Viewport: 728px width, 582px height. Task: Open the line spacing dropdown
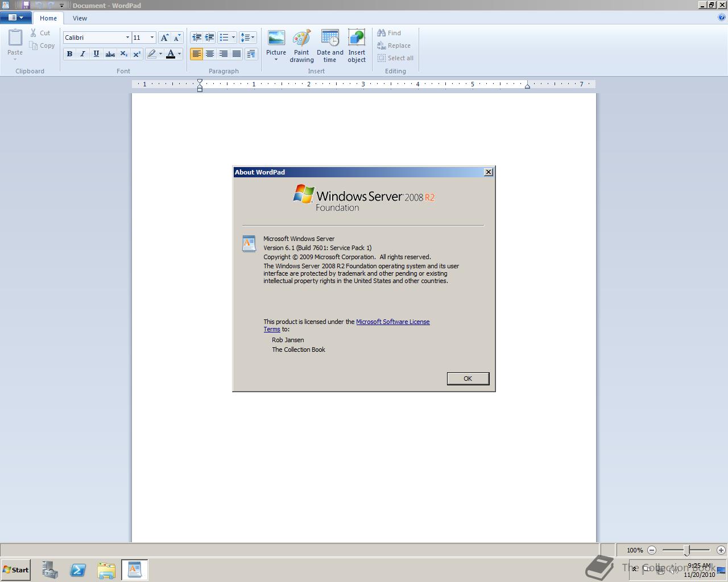pos(247,38)
